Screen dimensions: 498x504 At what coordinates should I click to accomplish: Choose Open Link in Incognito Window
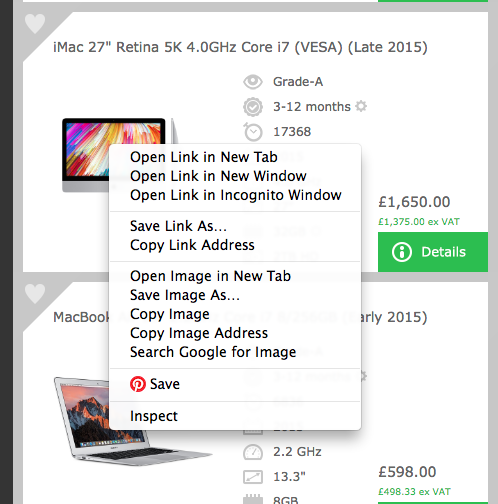coord(235,195)
